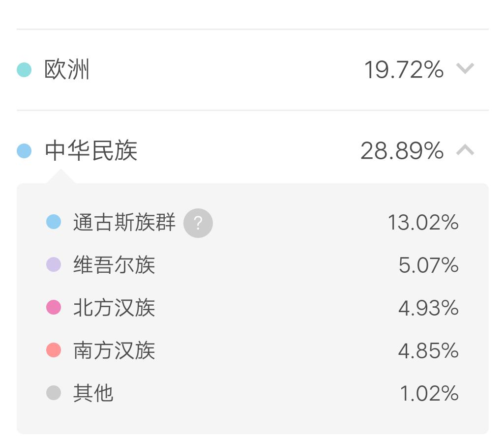
Task: Click the 19.72% value for 欧洲
Action: 404,70
